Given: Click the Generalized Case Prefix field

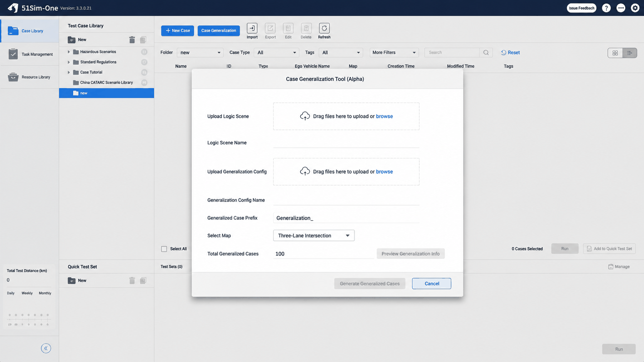Looking at the screenshot, I should pos(346,218).
